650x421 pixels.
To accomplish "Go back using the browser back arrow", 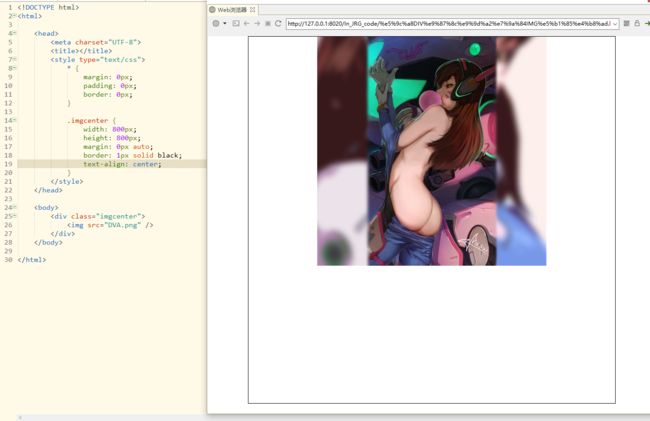I will [x=247, y=23].
